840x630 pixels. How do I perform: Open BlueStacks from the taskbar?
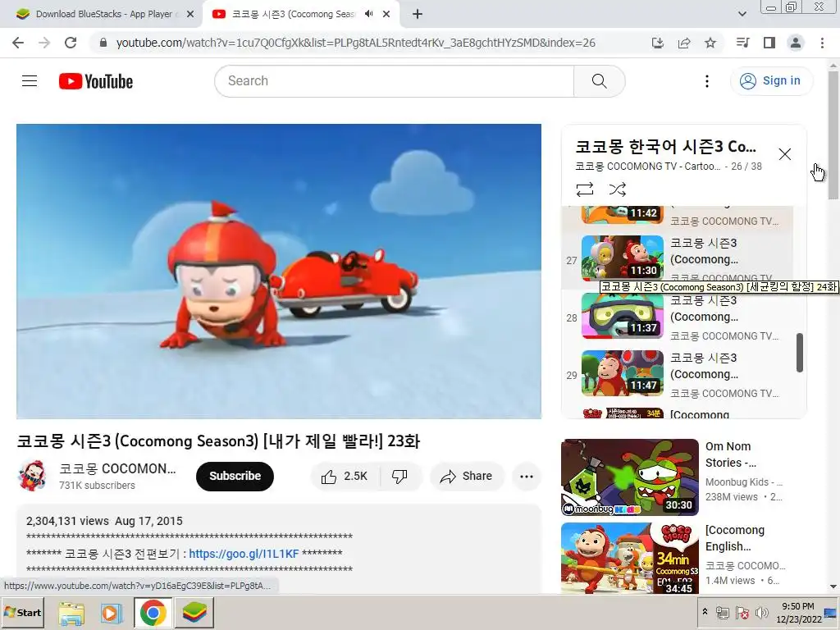[x=194, y=613]
